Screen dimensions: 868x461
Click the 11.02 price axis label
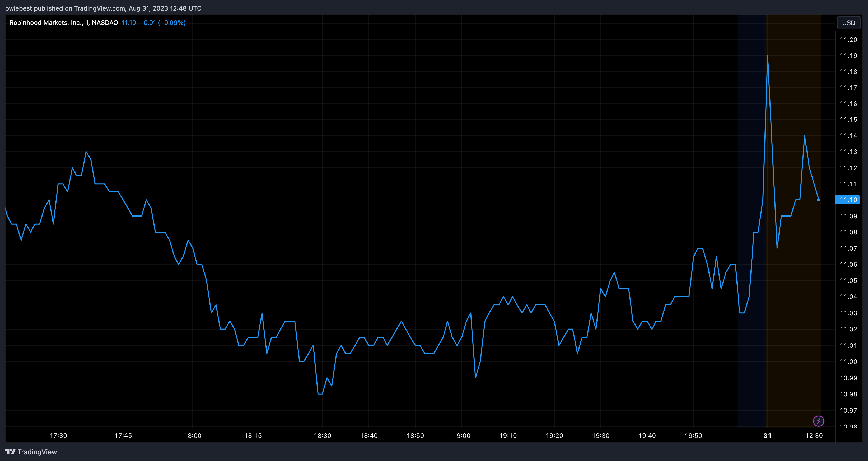click(848, 329)
